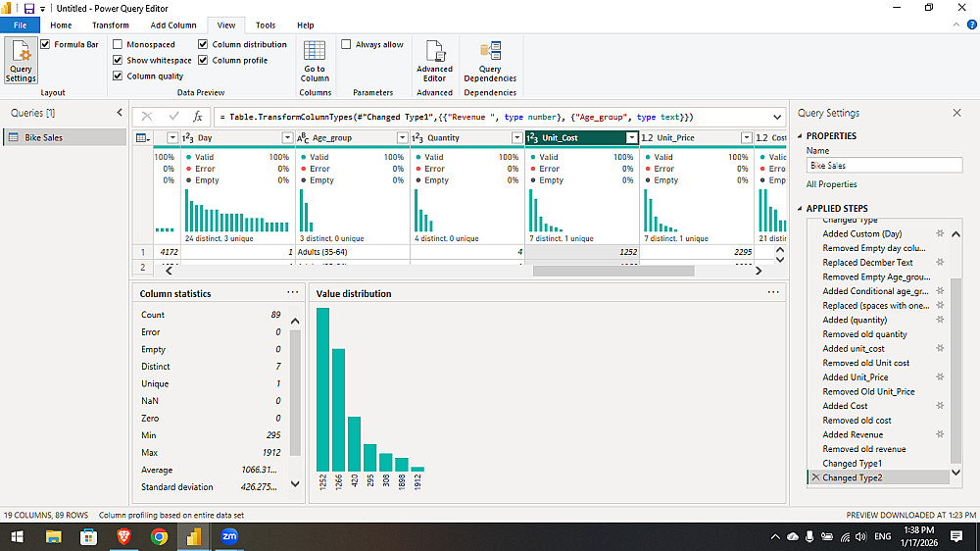Open gear settings for Replaced Decmber Text step
The width and height of the screenshot is (980, 551).
click(940, 262)
